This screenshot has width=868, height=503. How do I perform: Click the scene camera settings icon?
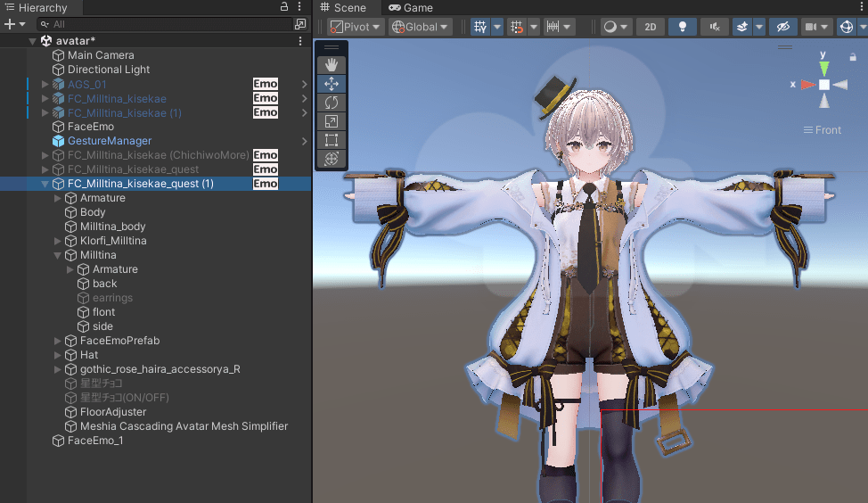[811, 27]
